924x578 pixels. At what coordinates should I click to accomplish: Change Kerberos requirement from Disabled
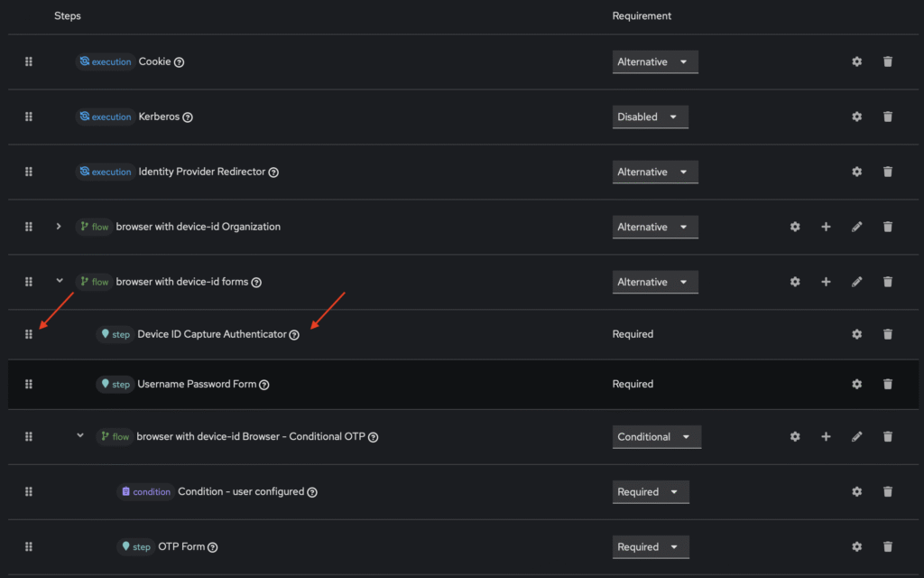pos(650,117)
